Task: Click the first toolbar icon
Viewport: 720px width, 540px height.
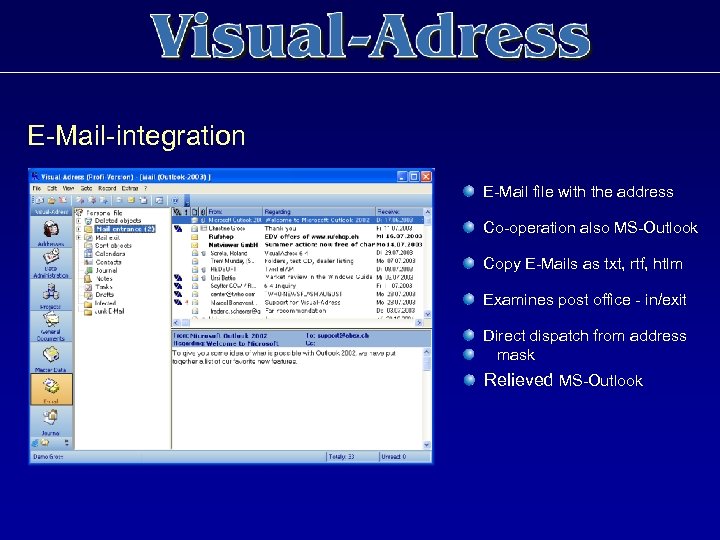Action: 40,200
